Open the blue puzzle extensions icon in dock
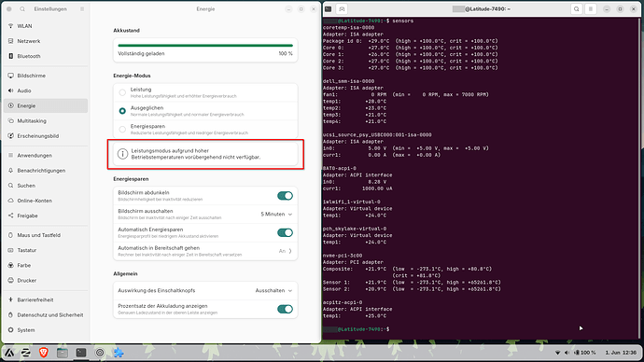This screenshot has width=644, height=362. [x=119, y=353]
